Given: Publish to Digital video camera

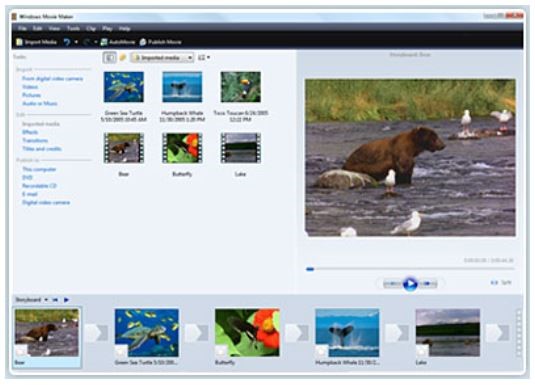Looking at the screenshot, I should point(46,203).
